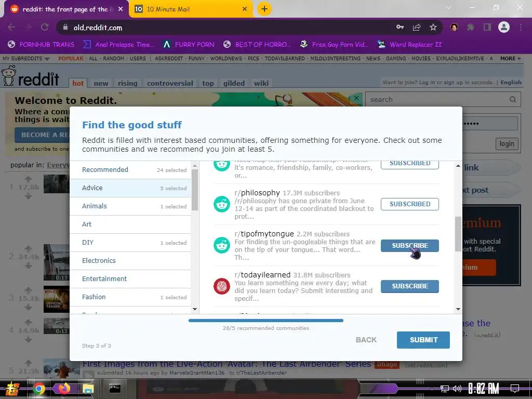Subscribe to r/todayilearned

[409, 286]
